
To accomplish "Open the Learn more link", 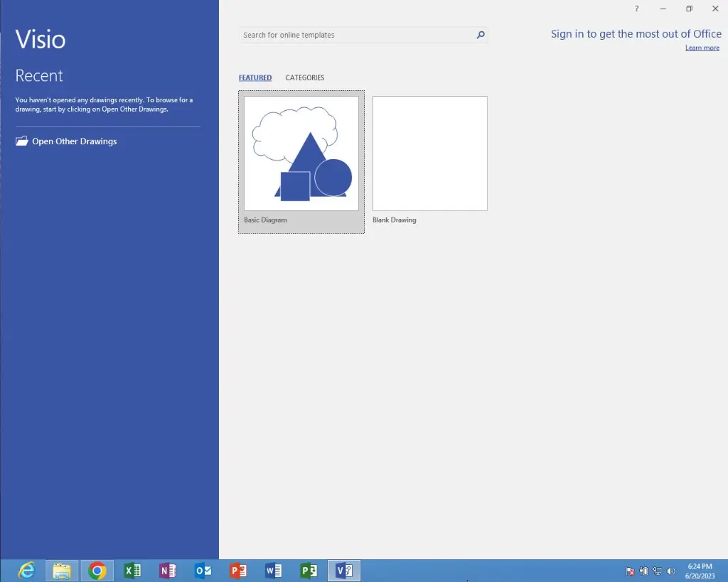I will [x=702, y=48].
